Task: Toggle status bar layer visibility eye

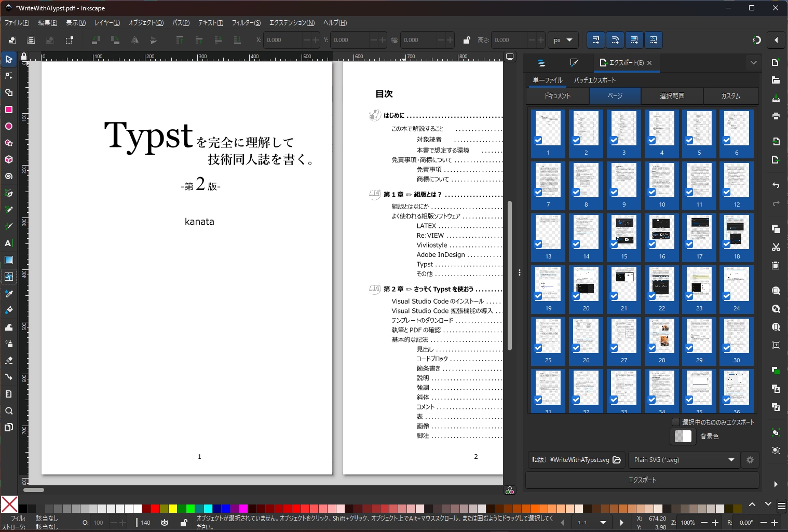Action: (x=165, y=523)
